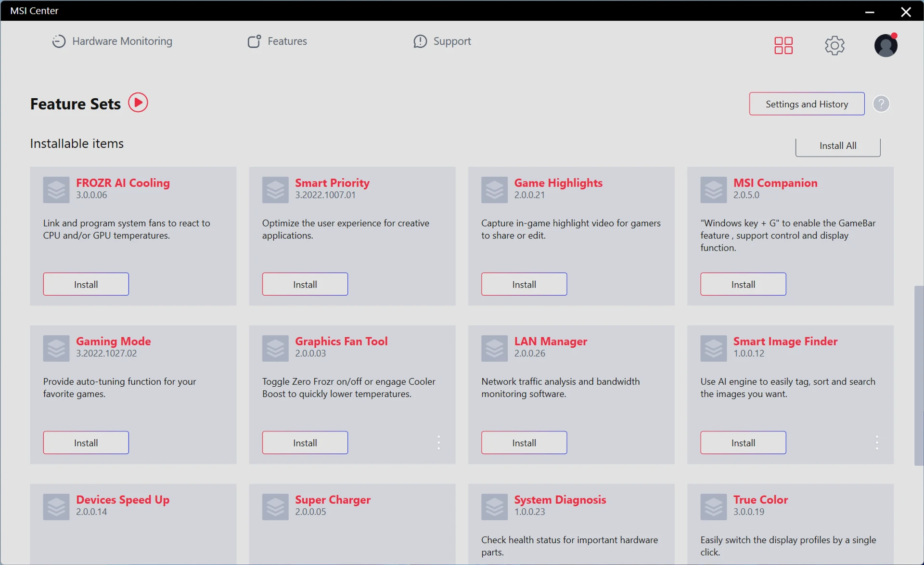Click the help question mark icon
This screenshot has height=565, width=924.
(881, 104)
